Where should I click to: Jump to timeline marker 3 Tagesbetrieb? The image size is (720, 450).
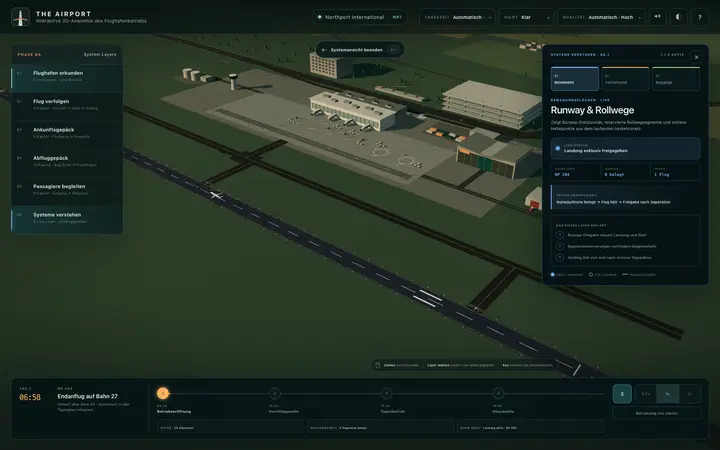point(386,394)
